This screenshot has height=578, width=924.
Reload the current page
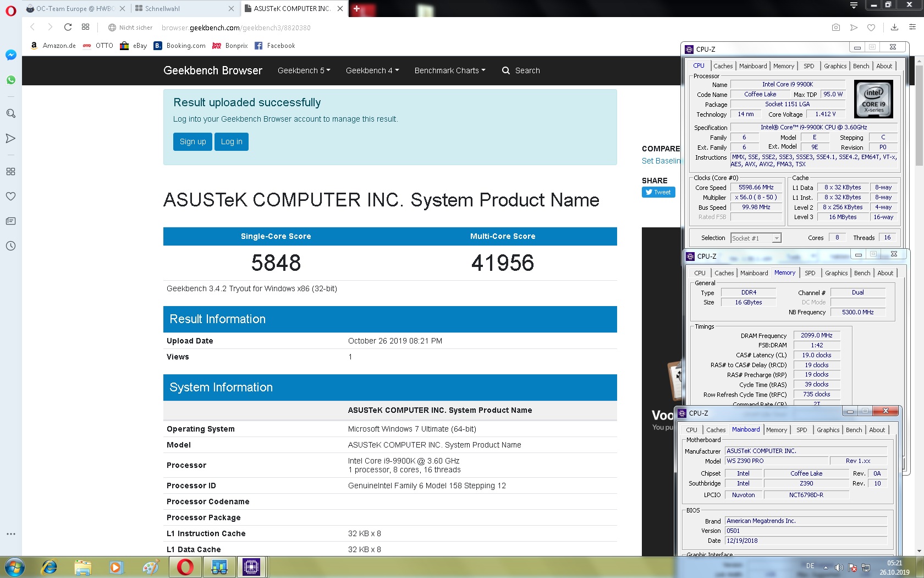click(68, 27)
